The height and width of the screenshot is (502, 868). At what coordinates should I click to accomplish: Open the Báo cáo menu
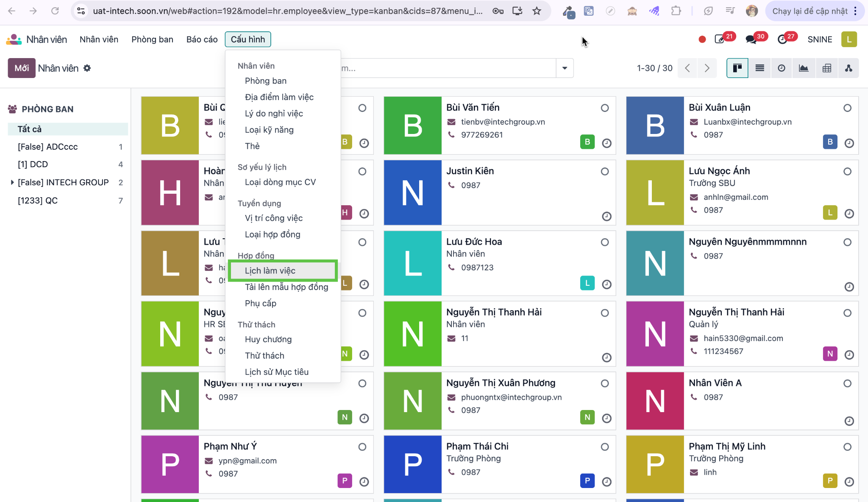(202, 39)
